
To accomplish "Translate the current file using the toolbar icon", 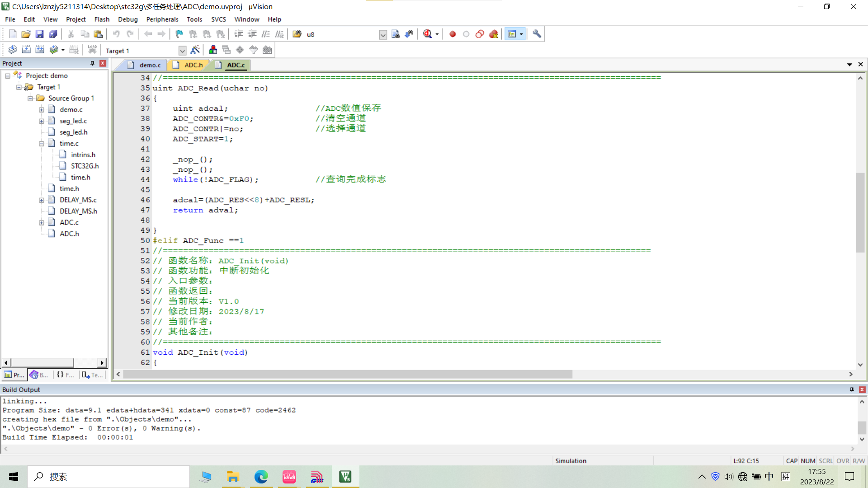I will pos(13,50).
